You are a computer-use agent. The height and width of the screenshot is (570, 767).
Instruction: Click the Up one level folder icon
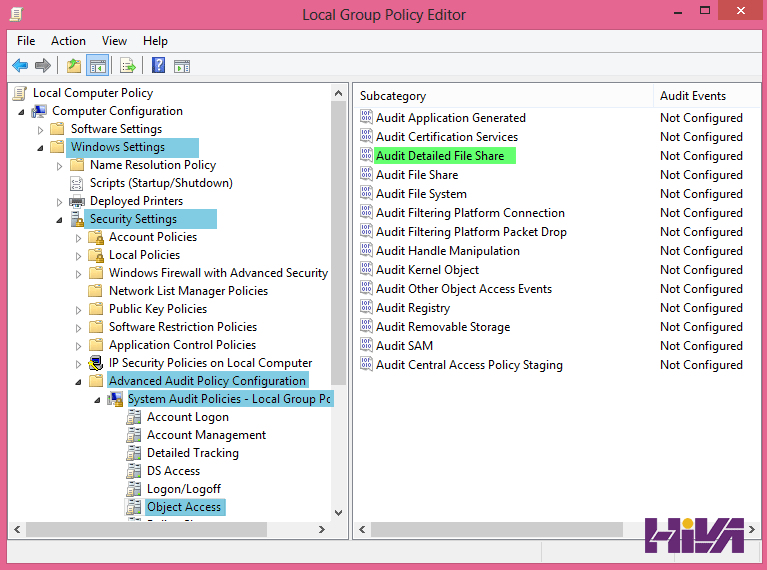tap(74, 65)
